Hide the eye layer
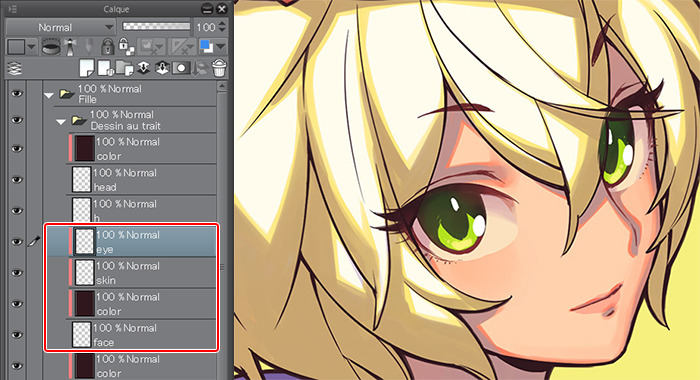Screen dimensions: 700x380 (17, 242)
